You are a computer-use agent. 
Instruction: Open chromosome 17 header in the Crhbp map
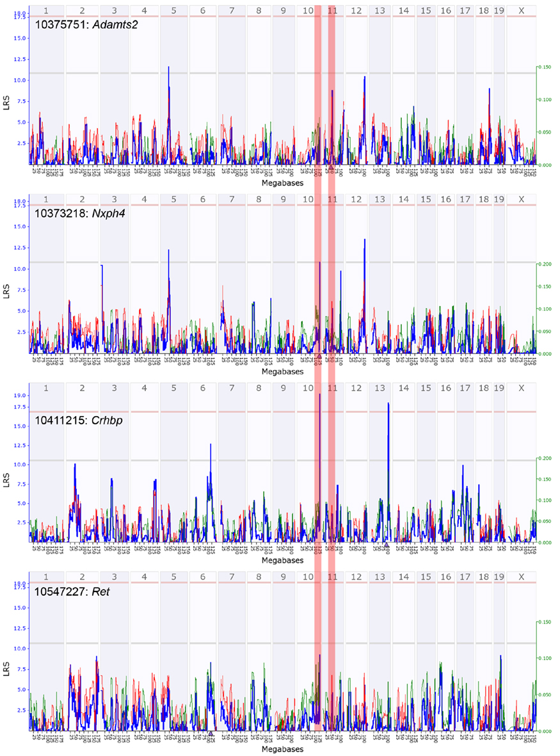(465, 388)
